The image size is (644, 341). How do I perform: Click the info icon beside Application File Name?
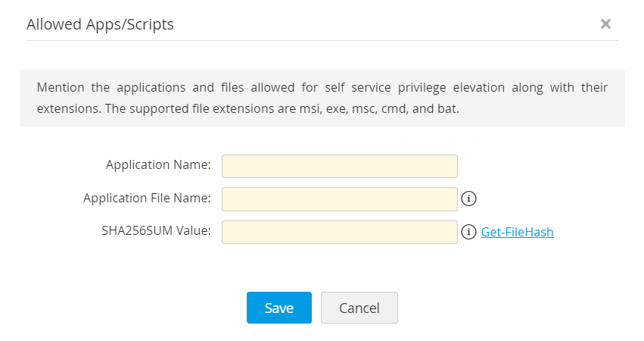pyautogui.click(x=468, y=199)
